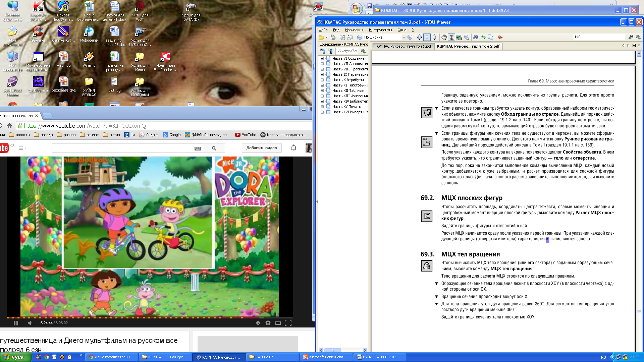This screenshot has width=644, height=362.
Task: Open the Навигация menu
Action: click(354, 30)
